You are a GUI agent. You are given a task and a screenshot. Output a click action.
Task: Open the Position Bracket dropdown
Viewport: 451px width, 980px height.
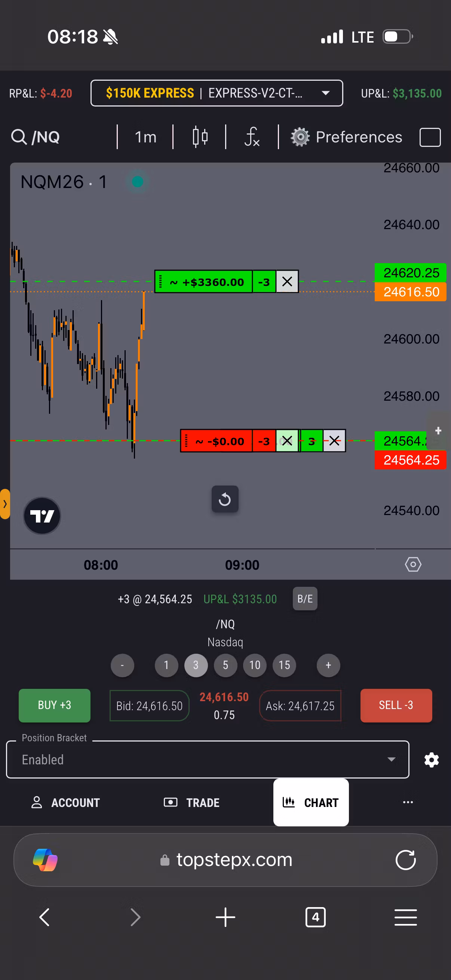[x=208, y=760]
